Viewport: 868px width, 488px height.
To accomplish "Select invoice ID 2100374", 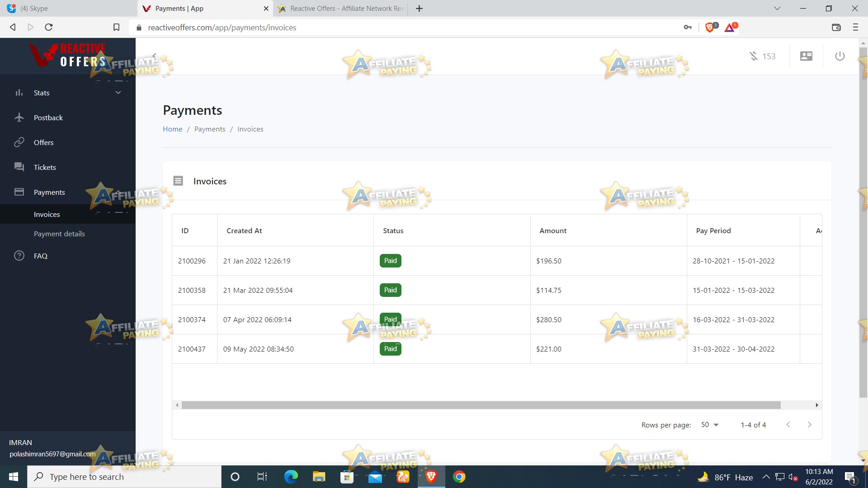I will (x=192, y=319).
